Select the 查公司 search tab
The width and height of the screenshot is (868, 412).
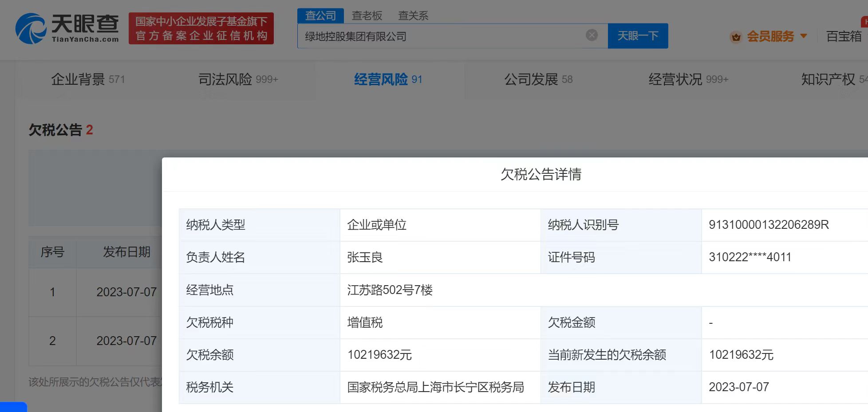tap(320, 16)
